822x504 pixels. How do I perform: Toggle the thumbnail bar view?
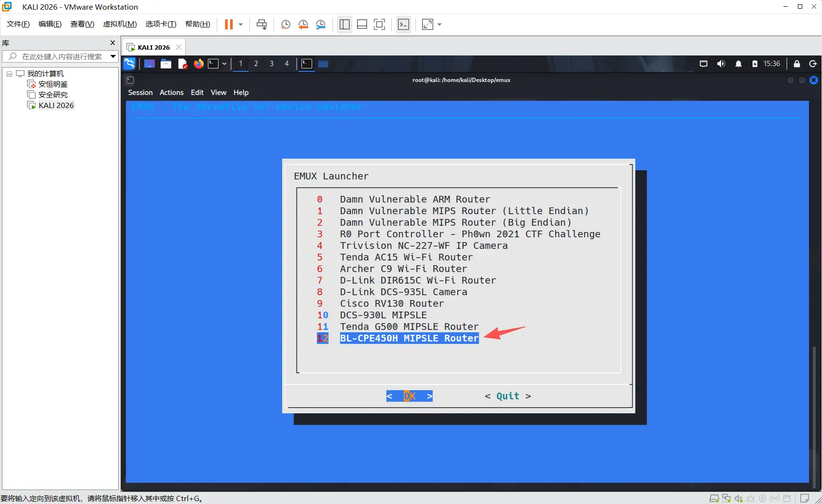pyautogui.click(x=362, y=25)
